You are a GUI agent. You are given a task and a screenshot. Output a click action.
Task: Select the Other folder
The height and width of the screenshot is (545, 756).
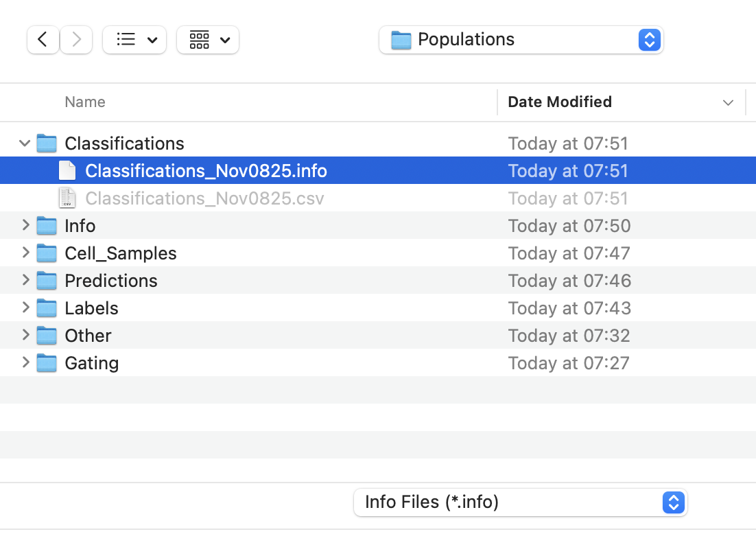88,336
